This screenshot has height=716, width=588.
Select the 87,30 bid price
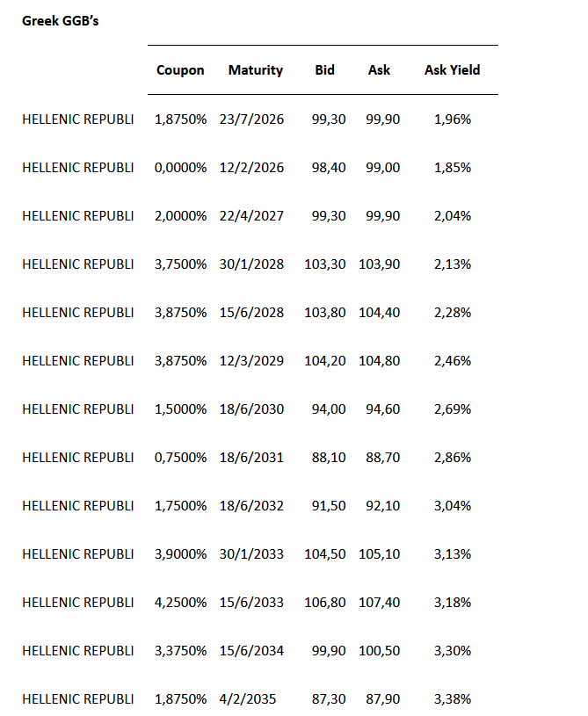[x=329, y=698]
